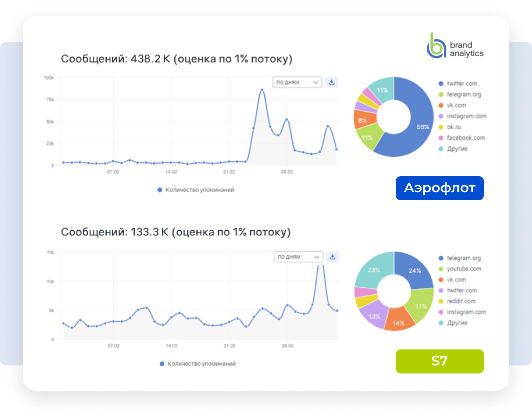532x419 pixels.
Task: Click the 'Сообщений: 438.2 K' heading
Action: (176, 59)
